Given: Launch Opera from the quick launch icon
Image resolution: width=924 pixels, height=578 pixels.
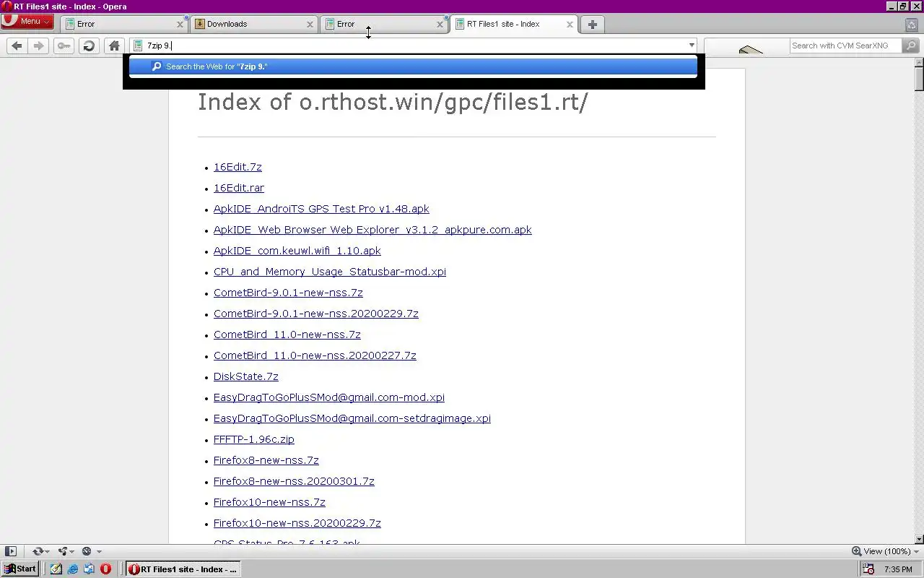Looking at the screenshot, I should coord(105,569).
